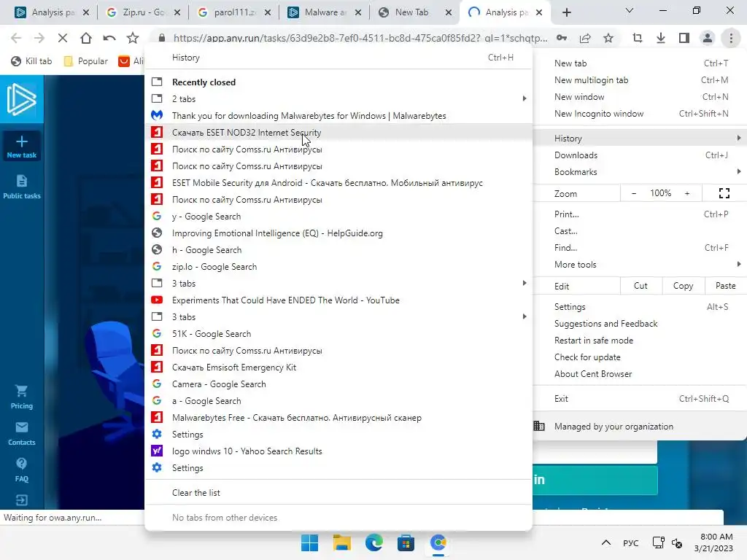
Task: Select New multilogin tab menu item
Action: click(640, 80)
